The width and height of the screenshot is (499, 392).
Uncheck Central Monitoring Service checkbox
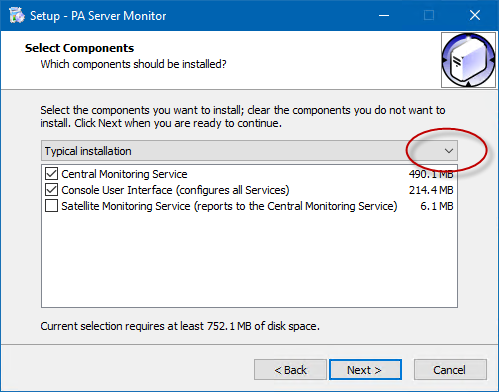[51, 174]
